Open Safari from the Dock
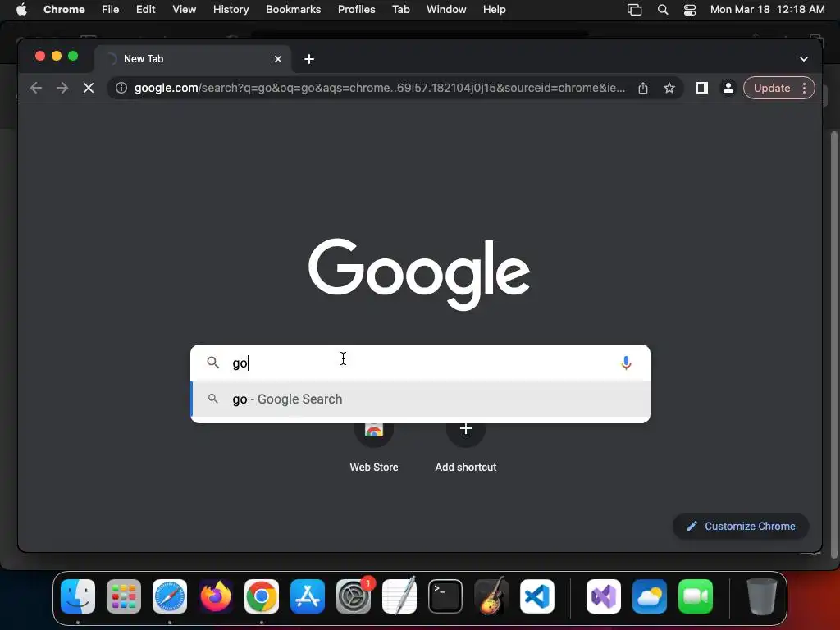 [x=170, y=596]
